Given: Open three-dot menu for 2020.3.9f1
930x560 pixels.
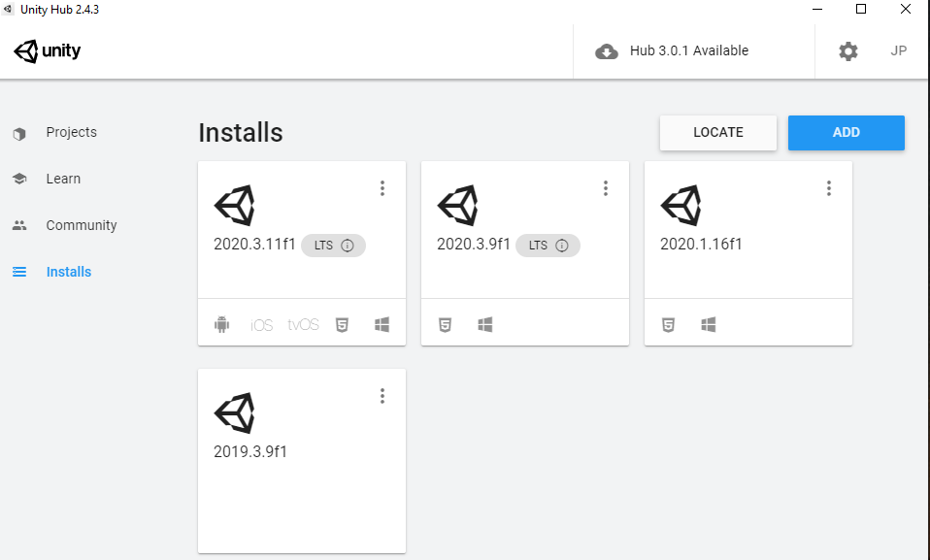Looking at the screenshot, I should pos(606,188).
